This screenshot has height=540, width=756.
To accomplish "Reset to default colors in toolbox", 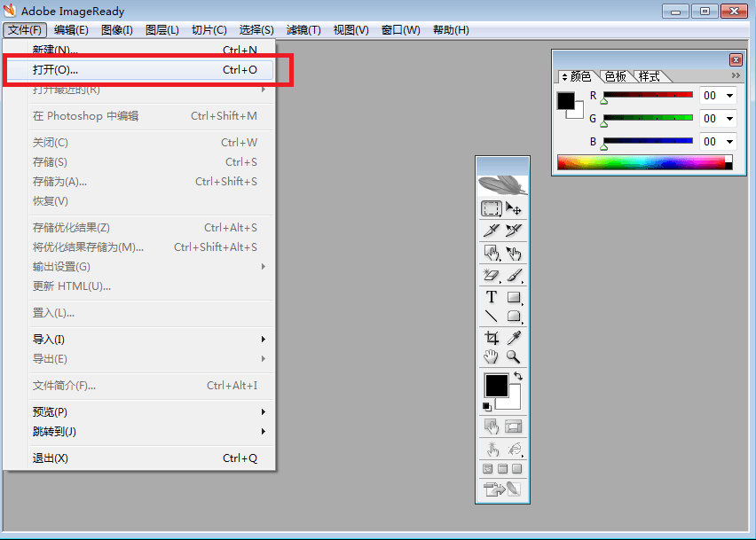I will (x=487, y=407).
